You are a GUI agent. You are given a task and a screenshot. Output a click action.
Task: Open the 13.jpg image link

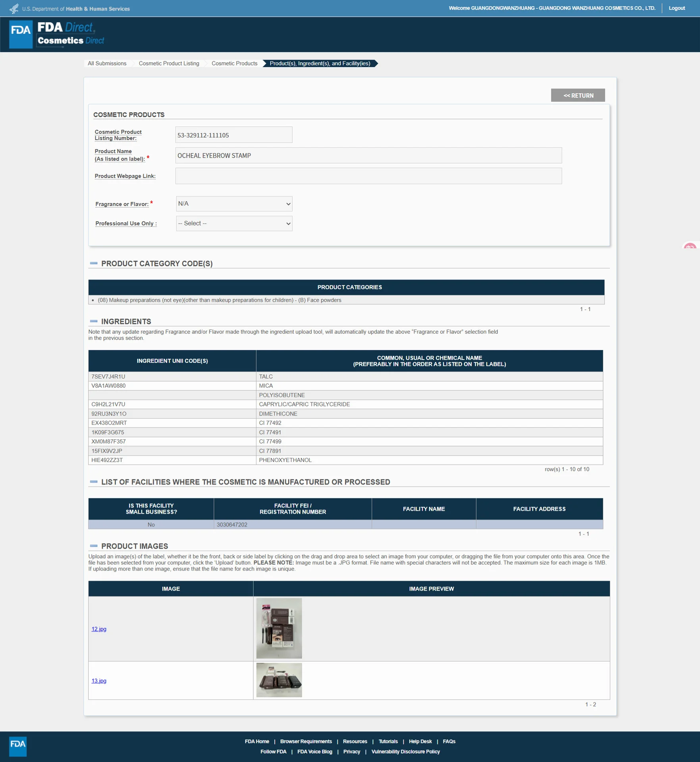click(x=99, y=681)
